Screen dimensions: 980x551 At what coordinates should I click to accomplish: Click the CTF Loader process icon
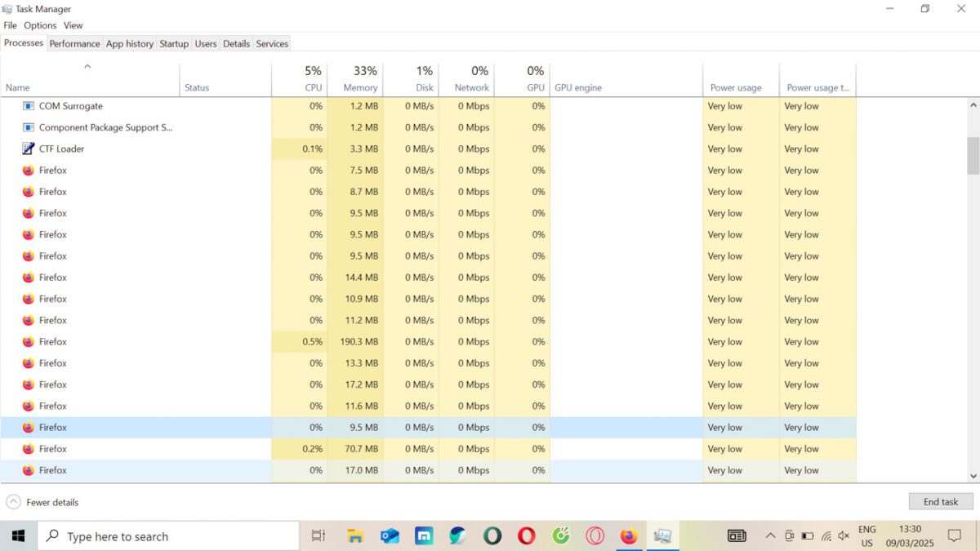pyautogui.click(x=29, y=149)
